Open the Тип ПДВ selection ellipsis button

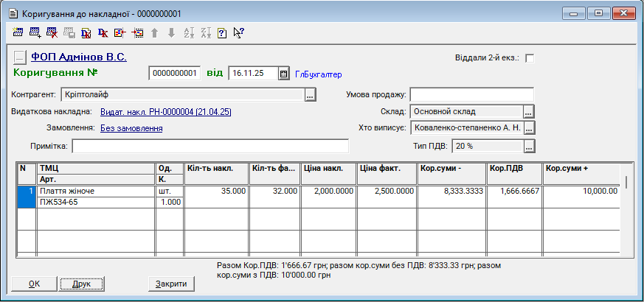tap(528, 146)
